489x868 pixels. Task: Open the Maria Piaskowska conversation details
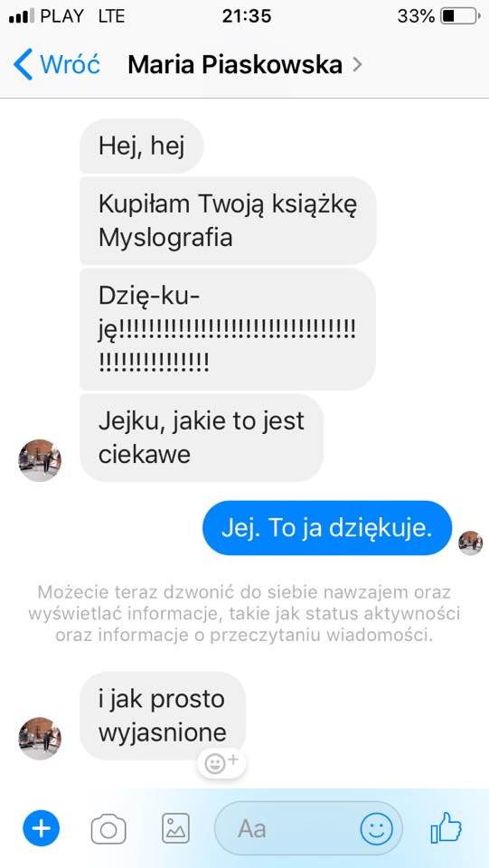pos(235,65)
